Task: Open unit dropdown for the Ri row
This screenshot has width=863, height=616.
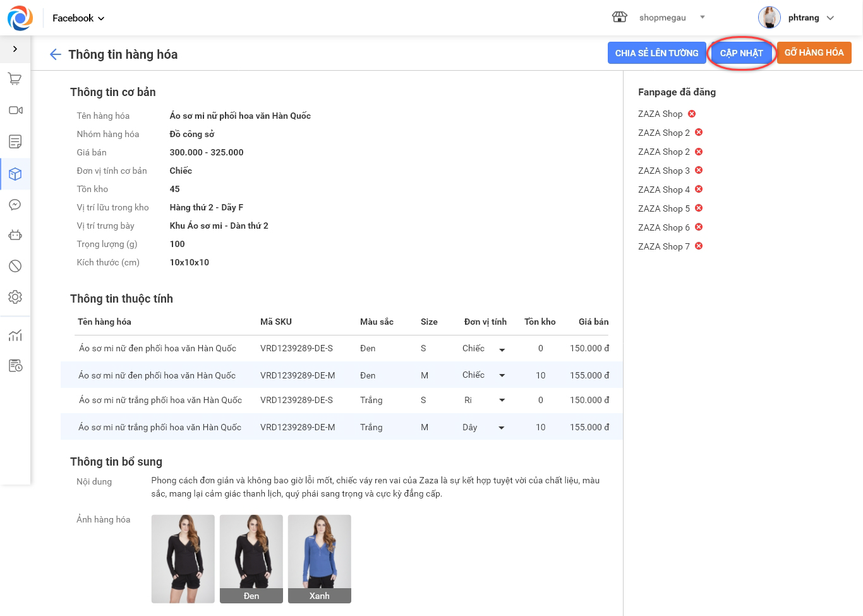Action: [x=502, y=401]
